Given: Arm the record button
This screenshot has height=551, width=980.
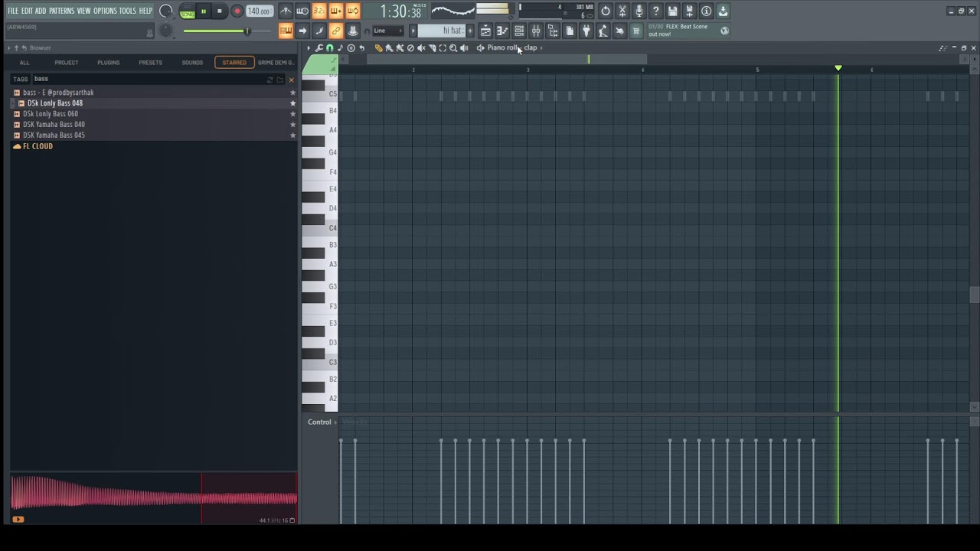Looking at the screenshot, I should coord(237,11).
